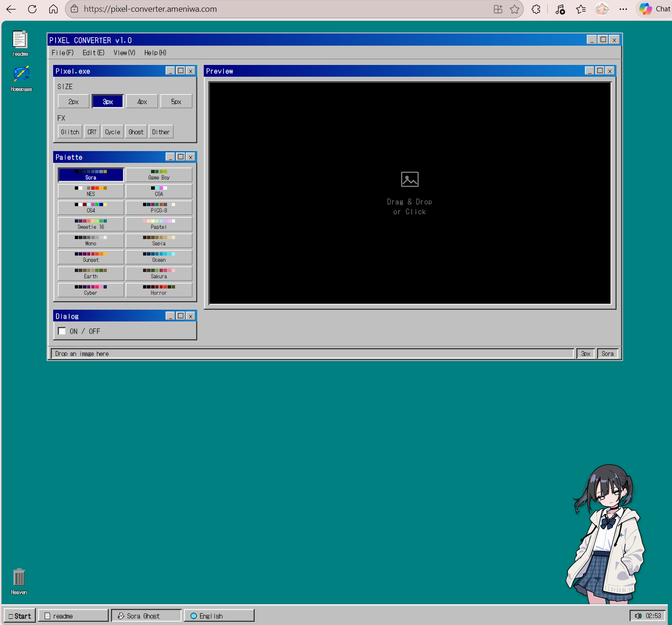The image size is (672, 625).
Task: Toggle the Dialog ON / OFF checkbox
Action: click(x=62, y=331)
